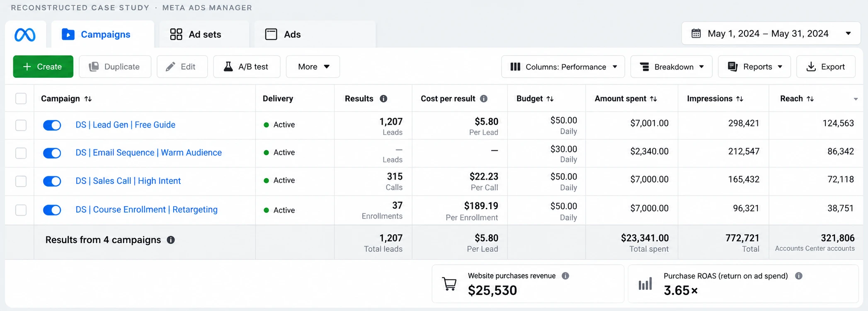Open the date range dropdown
This screenshot has width=868, height=311.
coord(771,34)
